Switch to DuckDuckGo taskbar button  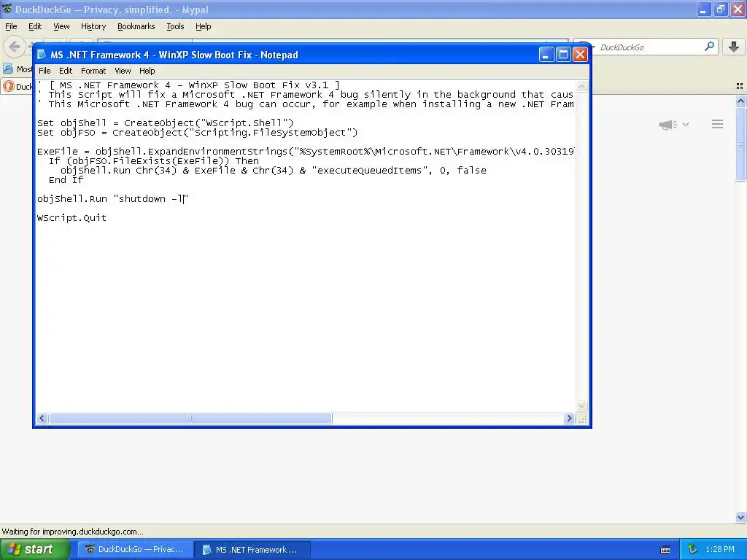click(x=135, y=550)
